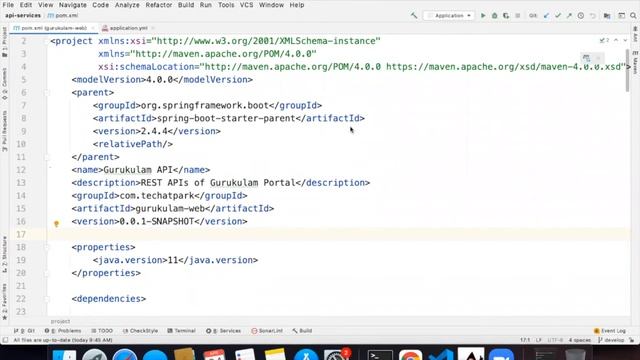
Task: Start debugging with the bug icon
Action: [494, 16]
